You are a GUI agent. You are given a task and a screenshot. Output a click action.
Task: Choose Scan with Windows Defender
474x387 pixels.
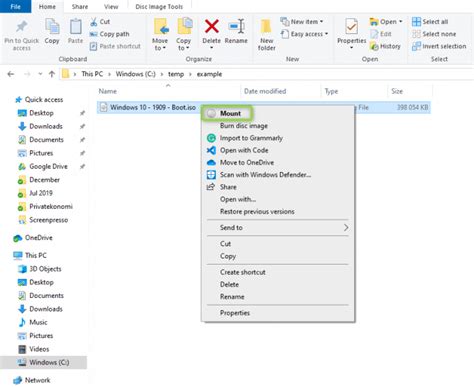pos(265,175)
